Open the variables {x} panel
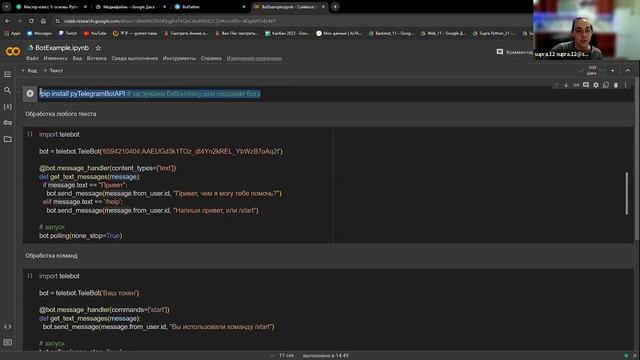The width and height of the screenshot is (640, 360). click(x=7, y=107)
